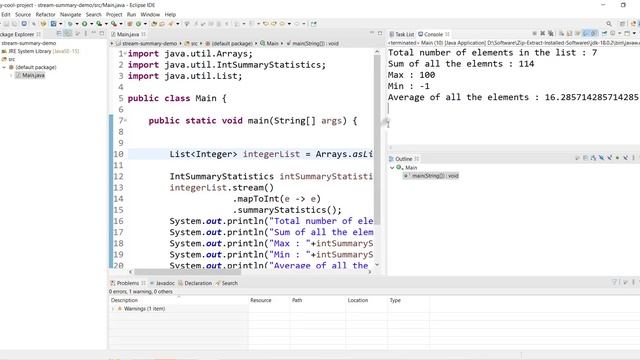Open the Window menu
Viewport: 640px width, 360px height.
click(x=150, y=14)
